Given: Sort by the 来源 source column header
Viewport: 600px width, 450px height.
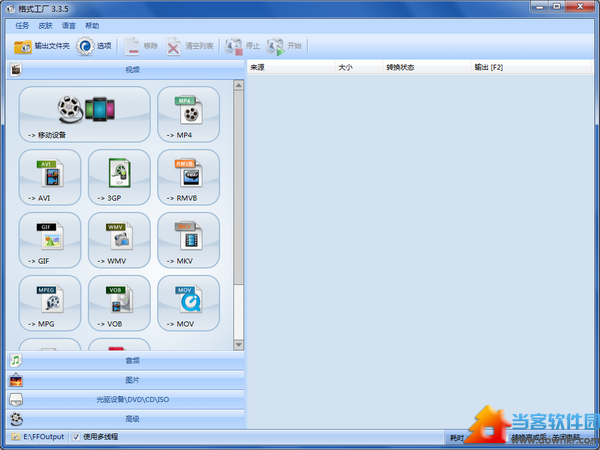Looking at the screenshot, I should coord(291,67).
